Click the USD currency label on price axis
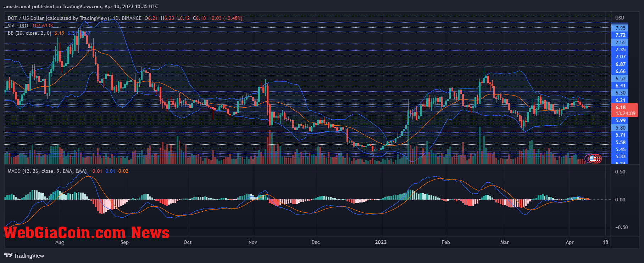Viewport: 644px width, 263px height. pyautogui.click(x=620, y=18)
